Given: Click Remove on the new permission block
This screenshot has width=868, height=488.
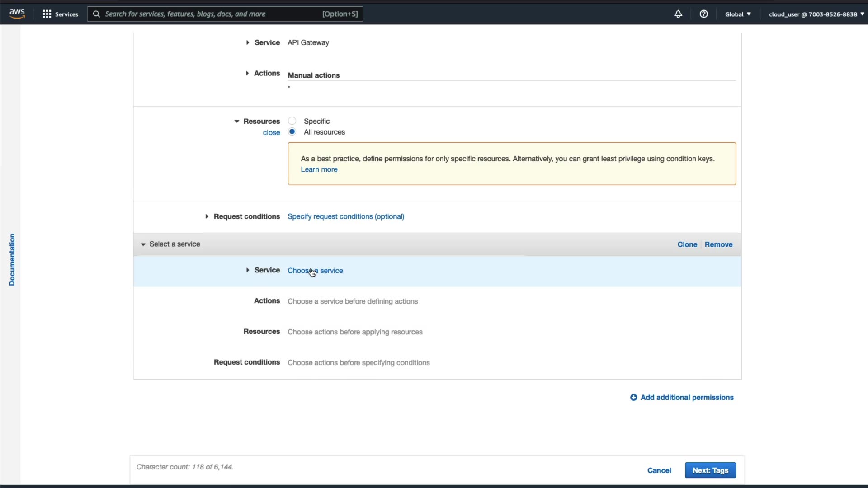Looking at the screenshot, I should 718,244.
